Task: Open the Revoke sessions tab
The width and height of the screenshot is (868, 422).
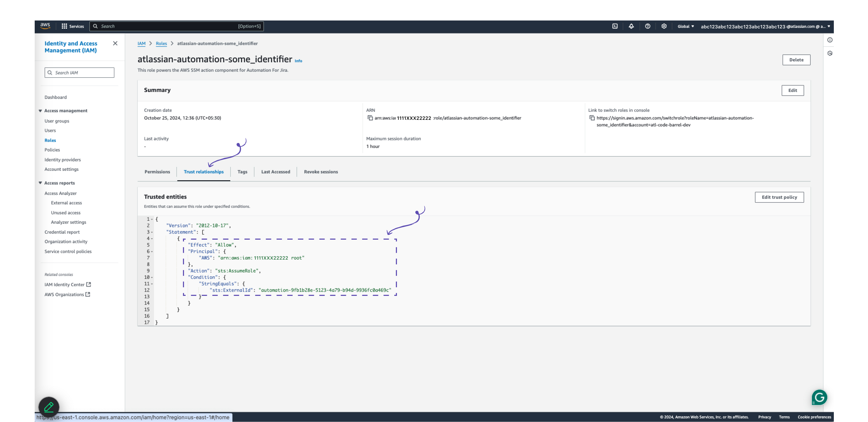Action: click(320, 172)
